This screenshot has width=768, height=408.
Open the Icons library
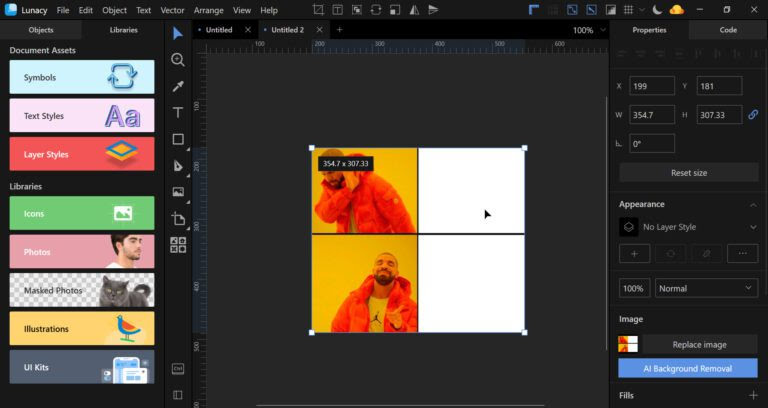[x=82, y=213]
